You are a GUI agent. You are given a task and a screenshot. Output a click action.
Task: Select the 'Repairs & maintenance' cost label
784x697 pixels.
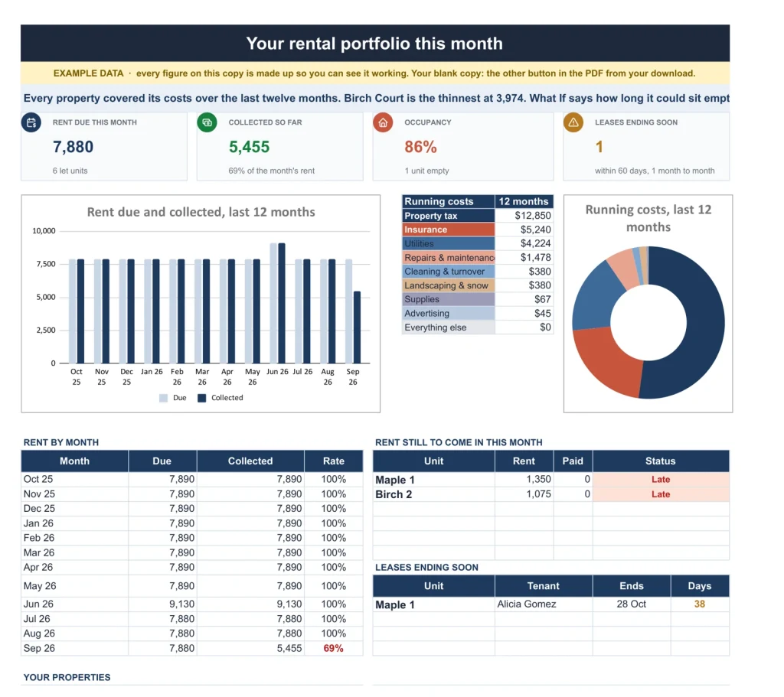(x=449, y=258)
